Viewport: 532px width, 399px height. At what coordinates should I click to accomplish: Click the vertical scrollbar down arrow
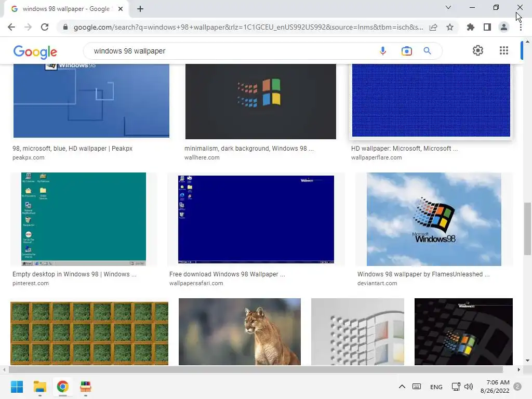(x=527, y=361)
